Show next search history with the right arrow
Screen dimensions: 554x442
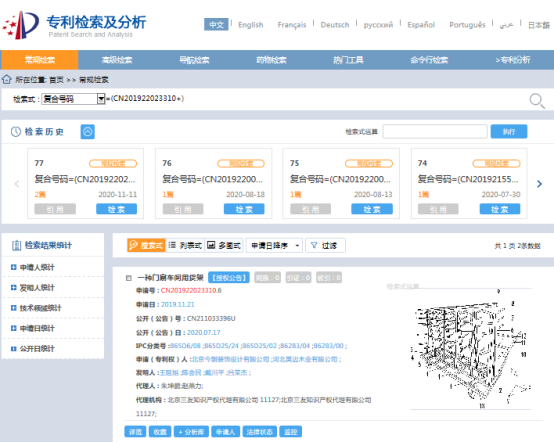(x=539, y=184)
